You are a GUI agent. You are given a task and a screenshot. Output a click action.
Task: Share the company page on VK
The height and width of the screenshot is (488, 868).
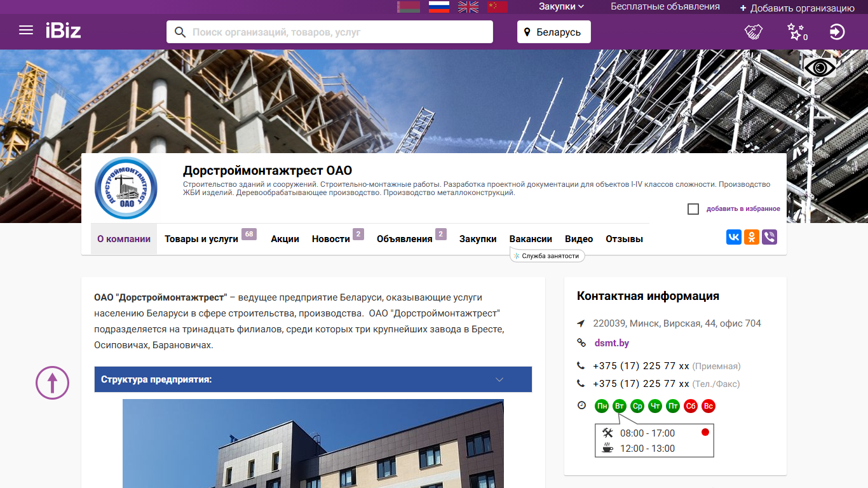(x=734, y=238)
